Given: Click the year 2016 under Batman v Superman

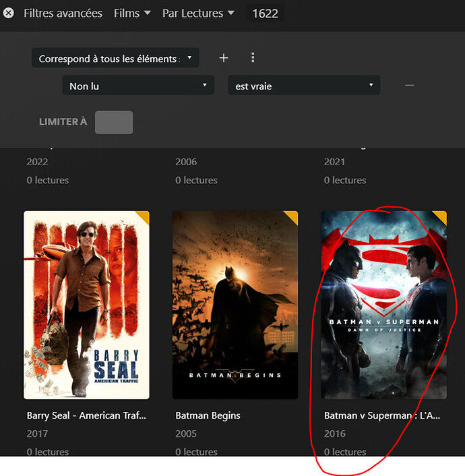Looking at the screenshot, I should [x=335, y=434].
